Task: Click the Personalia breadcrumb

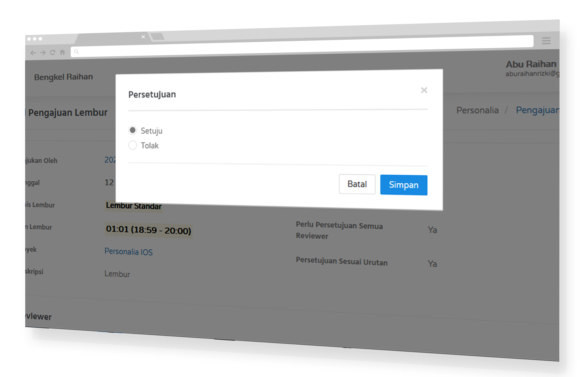Action: (x=477, y=110)
